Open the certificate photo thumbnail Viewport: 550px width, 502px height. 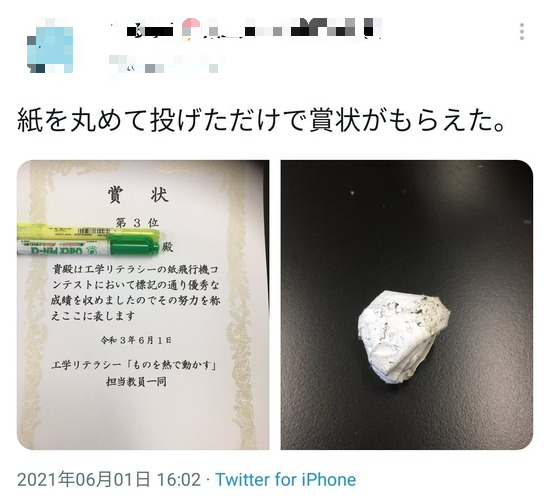pos(143,305)
